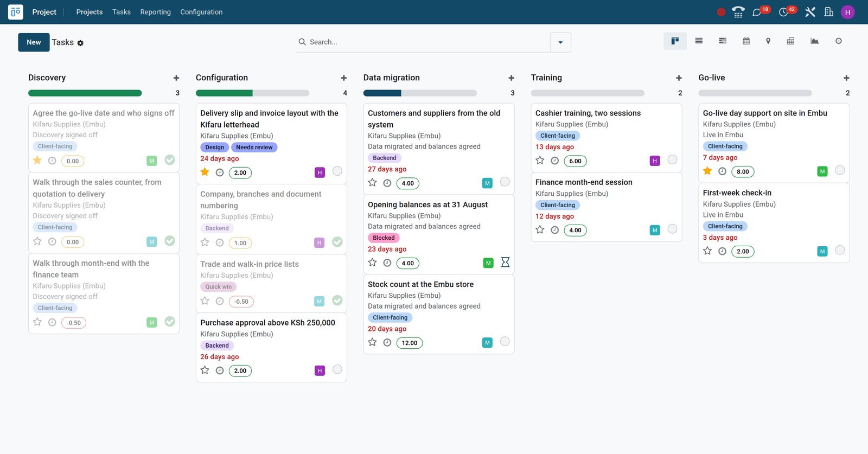Screen dimensions: 868x454
Task: Open the Tasks menu in top bar
Action: [122, 12]
